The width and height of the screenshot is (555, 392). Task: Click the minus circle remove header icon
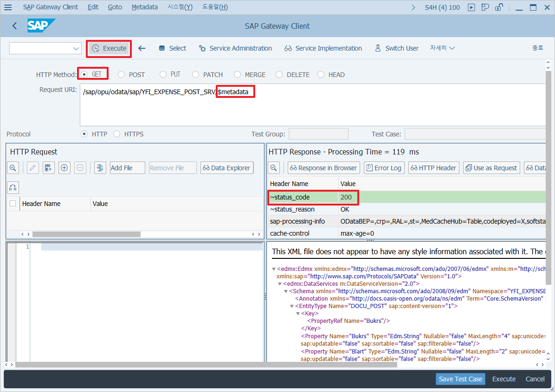click(x=80, y=167)
